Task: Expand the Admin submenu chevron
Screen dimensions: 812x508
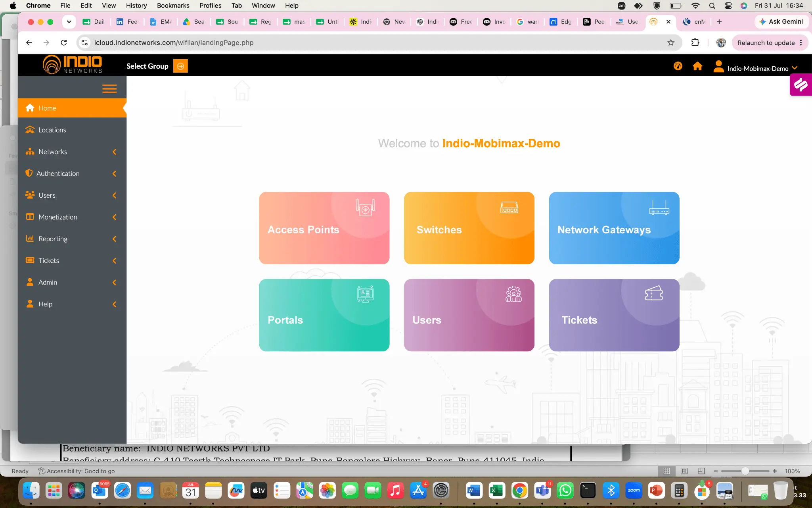Action: [x=115, y=283]
